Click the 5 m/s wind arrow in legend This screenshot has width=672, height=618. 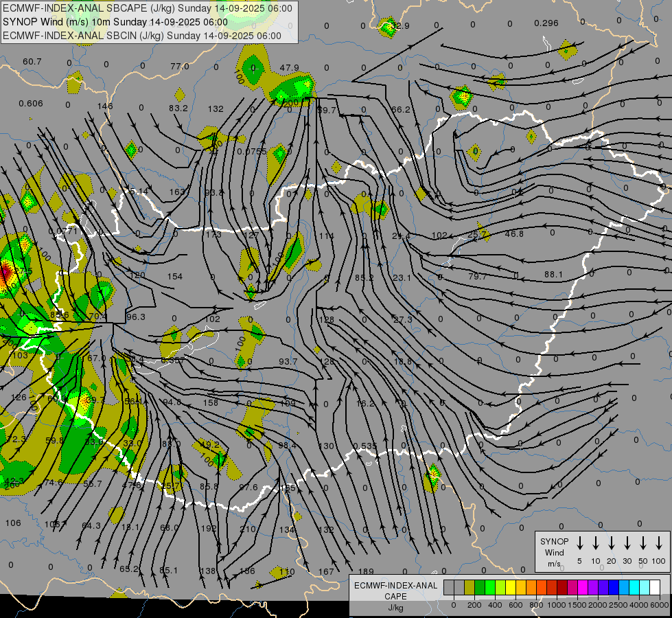click(580, 543)
